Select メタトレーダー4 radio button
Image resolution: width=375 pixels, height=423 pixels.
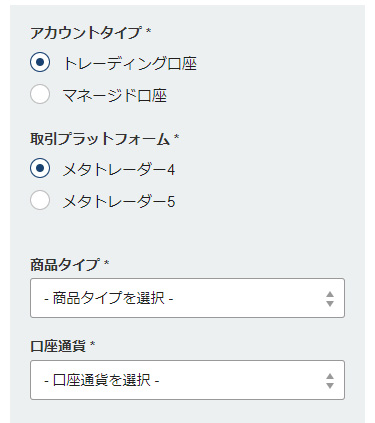point(40,168)
